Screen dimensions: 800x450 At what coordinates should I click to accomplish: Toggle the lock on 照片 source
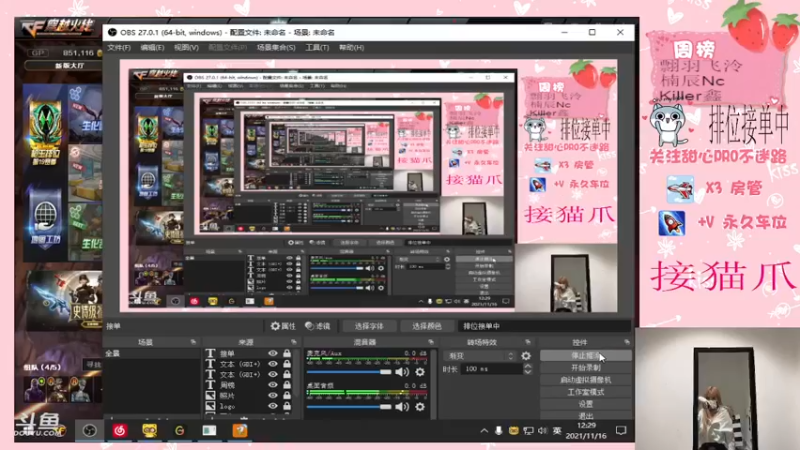pos(287,395)
